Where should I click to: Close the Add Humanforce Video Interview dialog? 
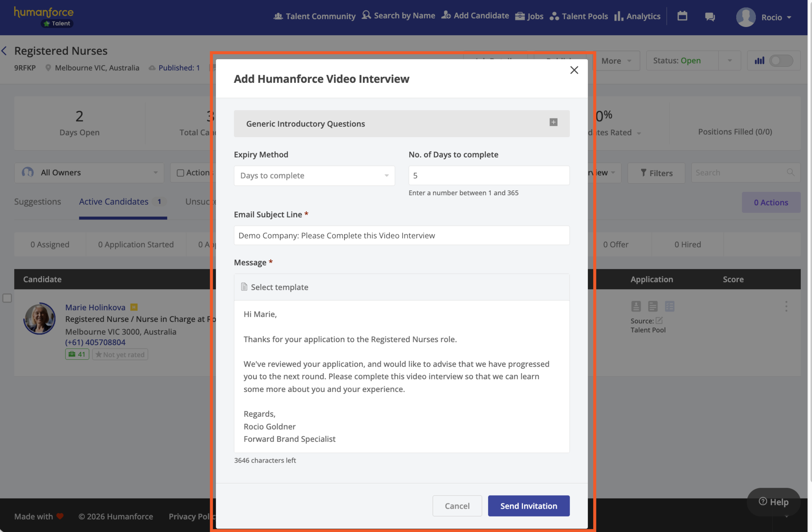click(574, 70)
